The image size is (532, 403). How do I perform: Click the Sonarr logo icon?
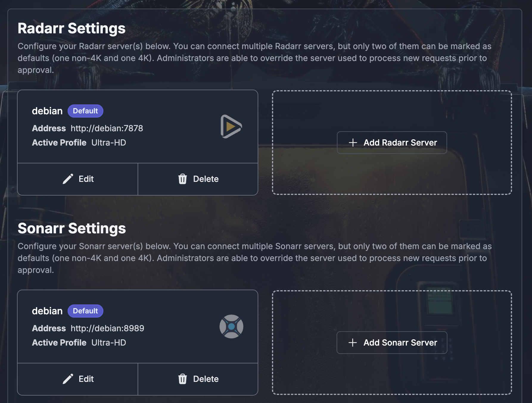point(231,327)
